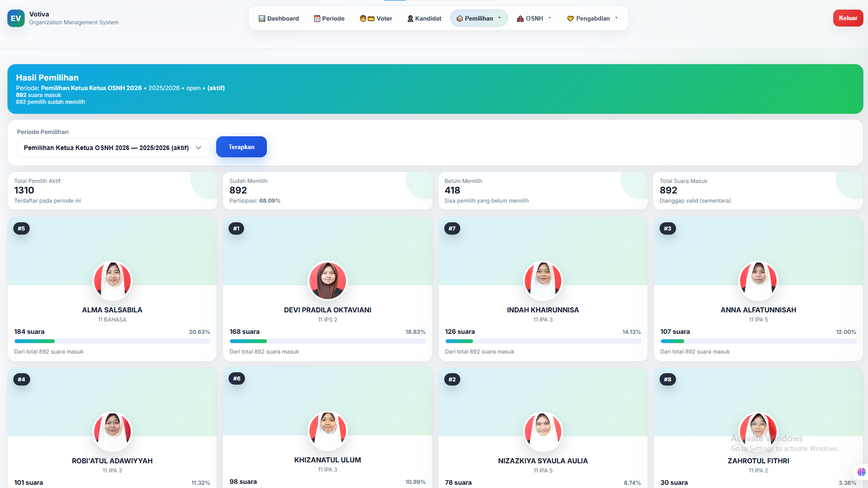Image resolution: width=868 pixels, height=488 pixels.
Task: Click the #2 badge on Nizazkiya's card
Action: point(452,380)
